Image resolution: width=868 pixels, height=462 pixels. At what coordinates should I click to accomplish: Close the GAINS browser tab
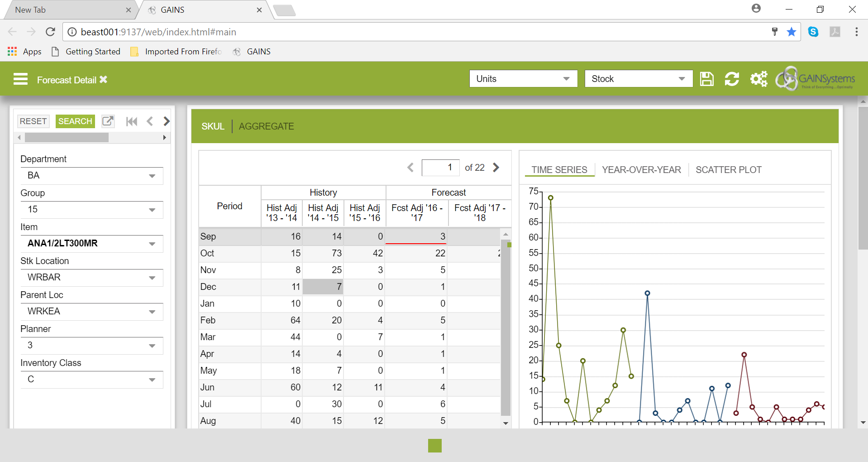click(x=259, y=10)
